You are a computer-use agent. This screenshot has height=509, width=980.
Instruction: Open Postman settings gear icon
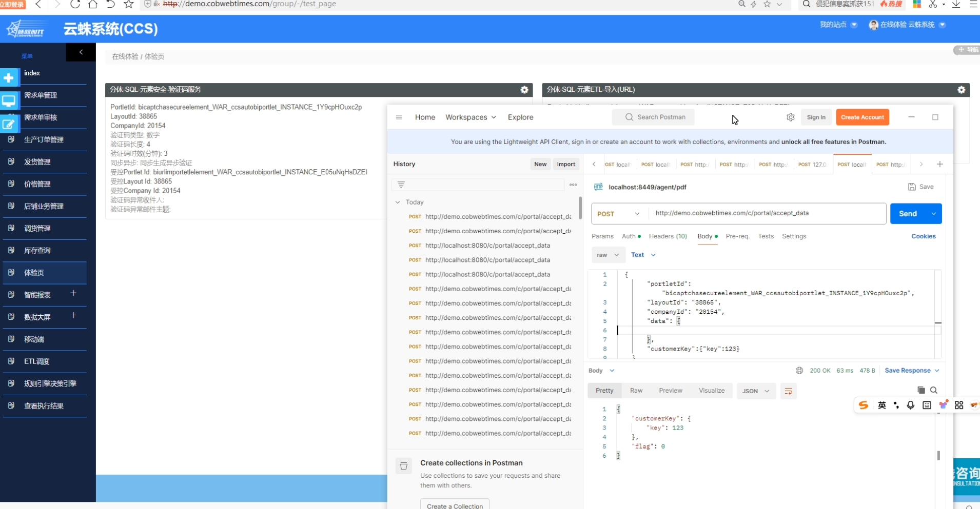click(x=790, y=117)
